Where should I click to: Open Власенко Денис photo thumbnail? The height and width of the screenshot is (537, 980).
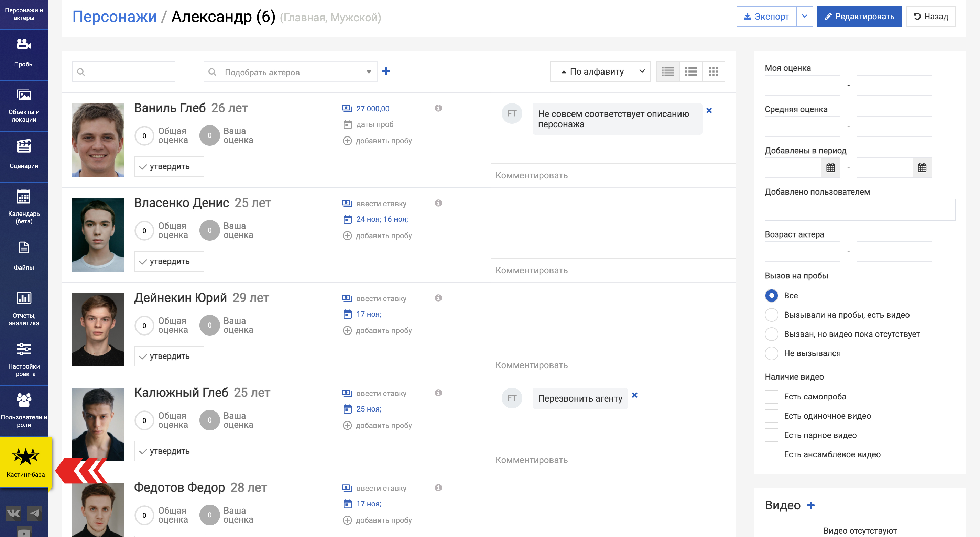[98, 235]
